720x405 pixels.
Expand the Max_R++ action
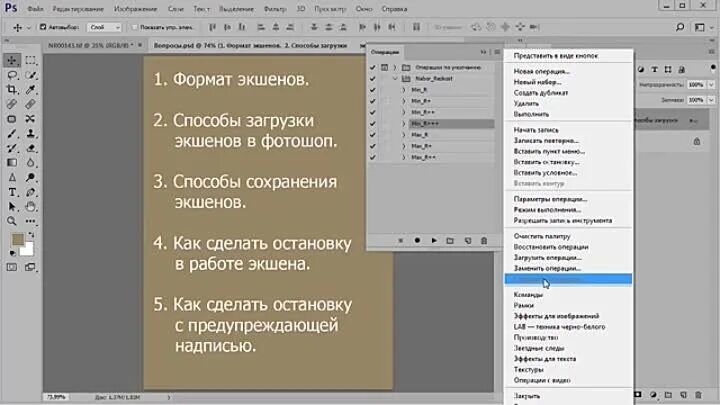point(404,157)
